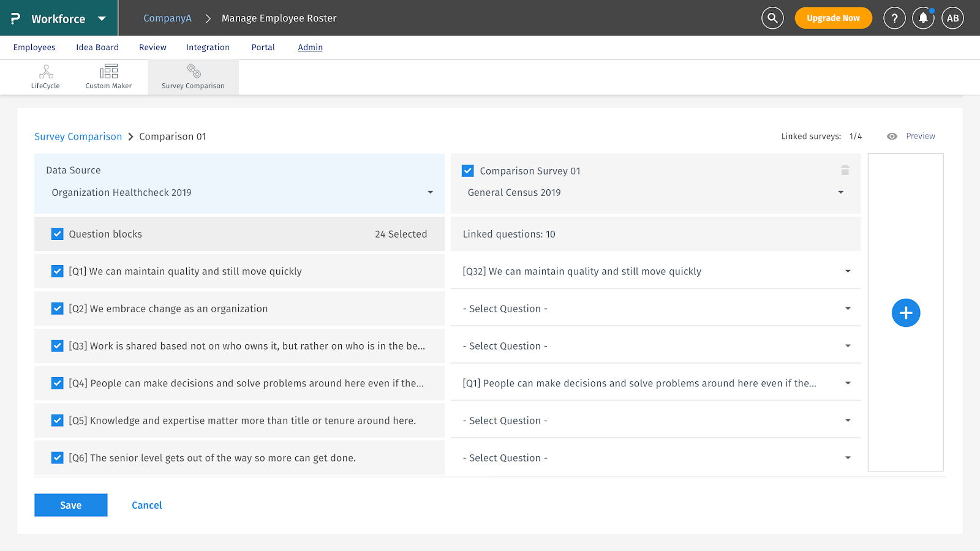Expand the Data Source survey dropdown
This screenshot has height=551, width=980.
(429, 192)
